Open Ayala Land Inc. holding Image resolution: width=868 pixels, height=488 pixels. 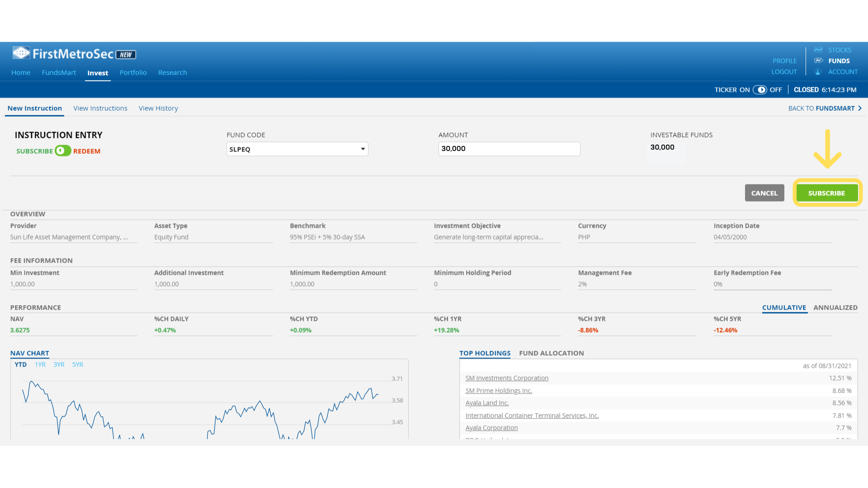pos(487,403)
